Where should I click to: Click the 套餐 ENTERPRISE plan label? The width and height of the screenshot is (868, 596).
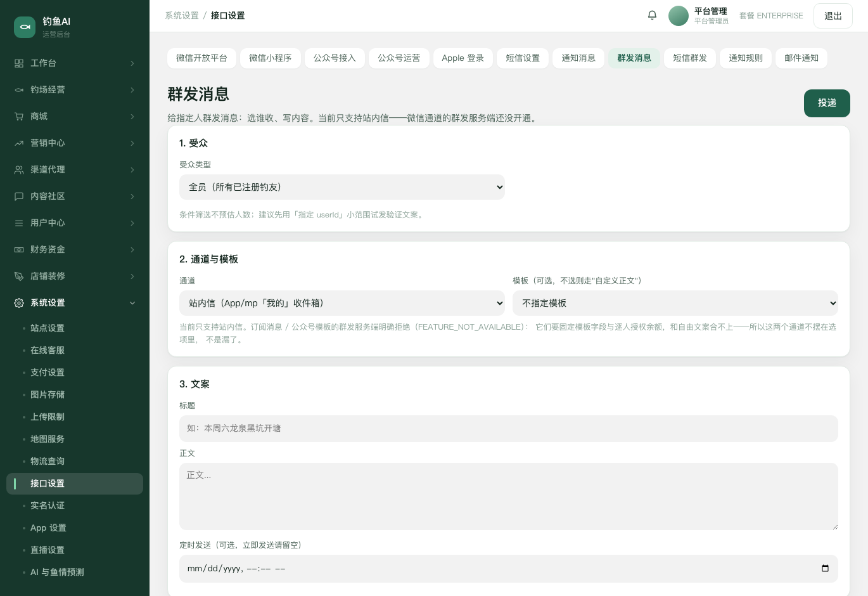pos(771,16)
